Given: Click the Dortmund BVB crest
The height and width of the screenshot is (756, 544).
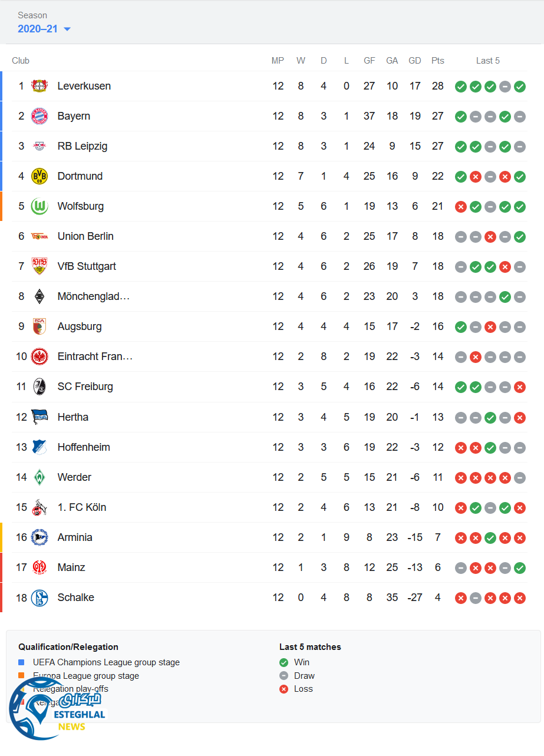Looking at the screenshot, I should click(39, 176).
